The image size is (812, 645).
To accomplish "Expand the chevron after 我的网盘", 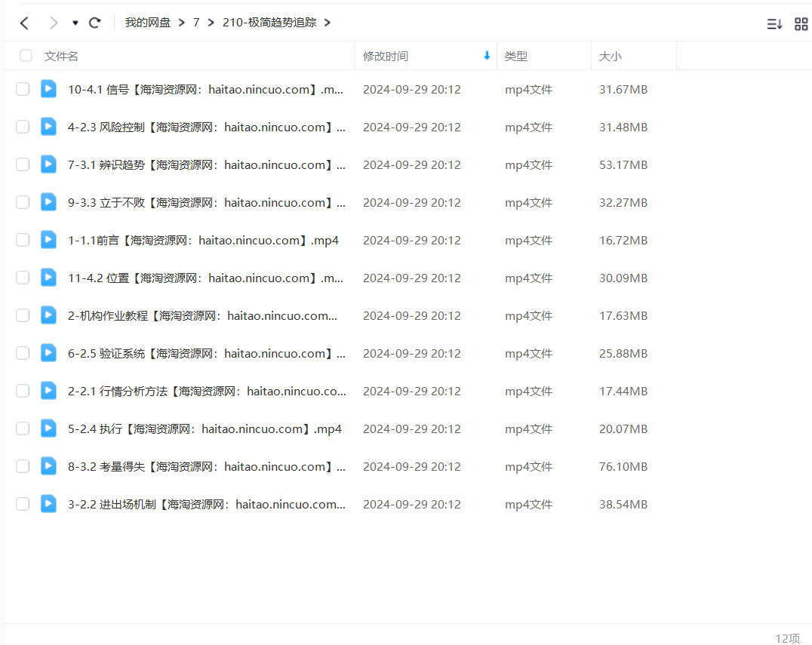I will pos(181,23).
